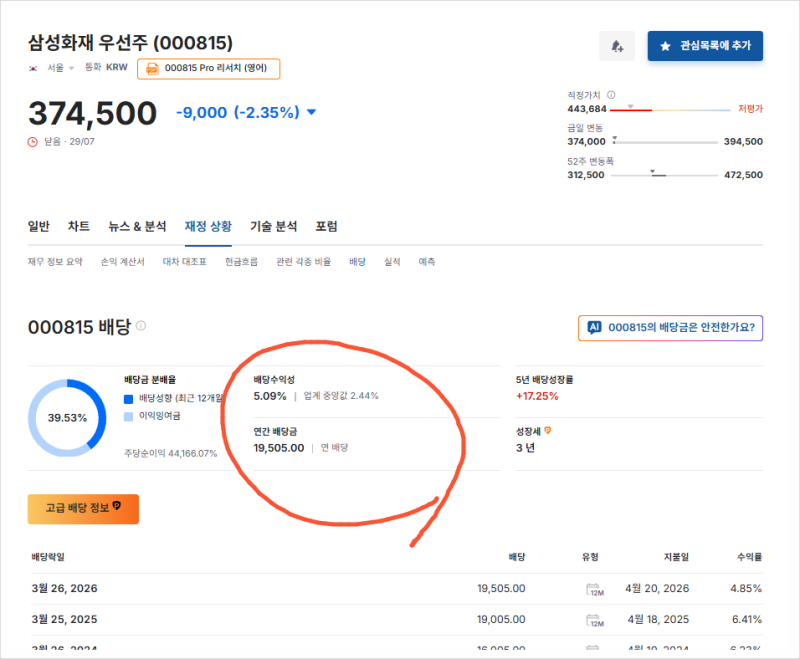Open 대차 대조표 sub-tab
Image resolution: width=800 pixels, height=659 pixels.
[185, 262]
